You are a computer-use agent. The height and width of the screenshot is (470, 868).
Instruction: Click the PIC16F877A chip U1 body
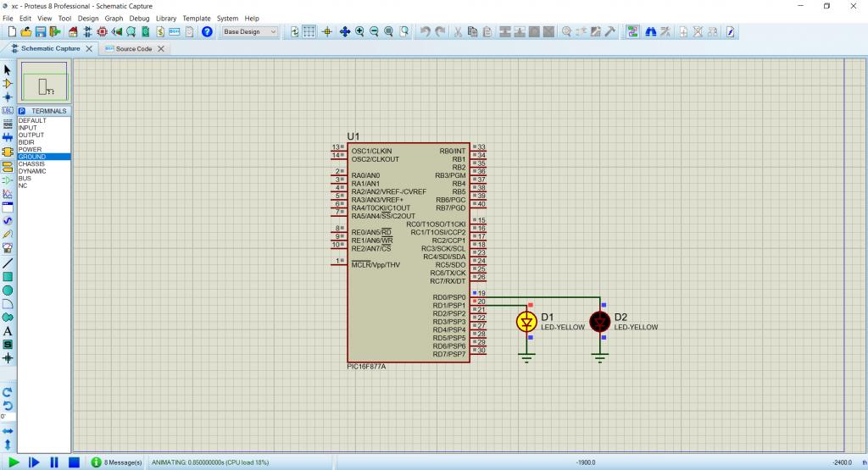click(409, 252)
